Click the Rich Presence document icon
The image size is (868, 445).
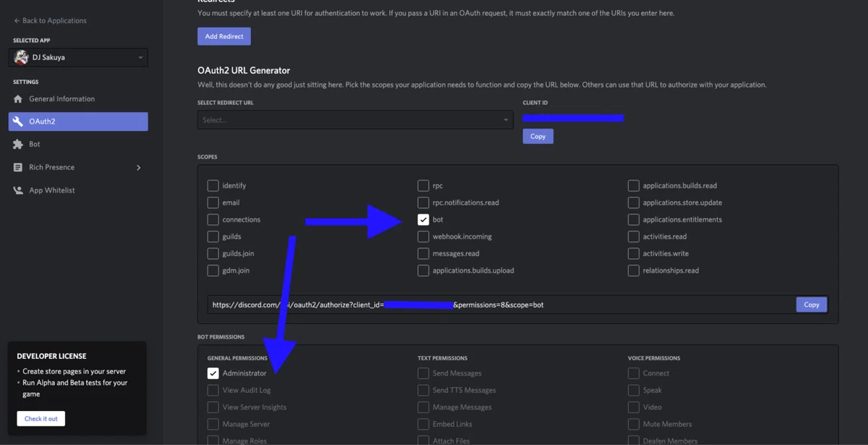(18, 167)
